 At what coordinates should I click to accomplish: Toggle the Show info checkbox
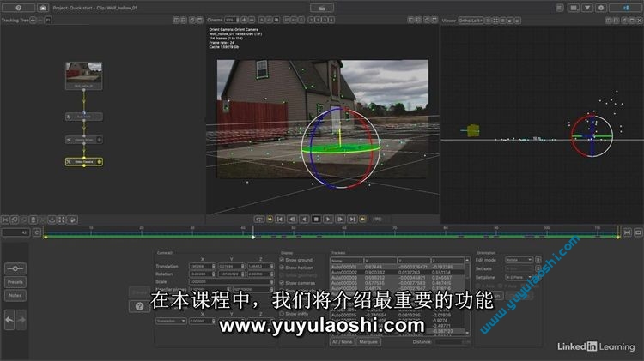tap(282, 314)
